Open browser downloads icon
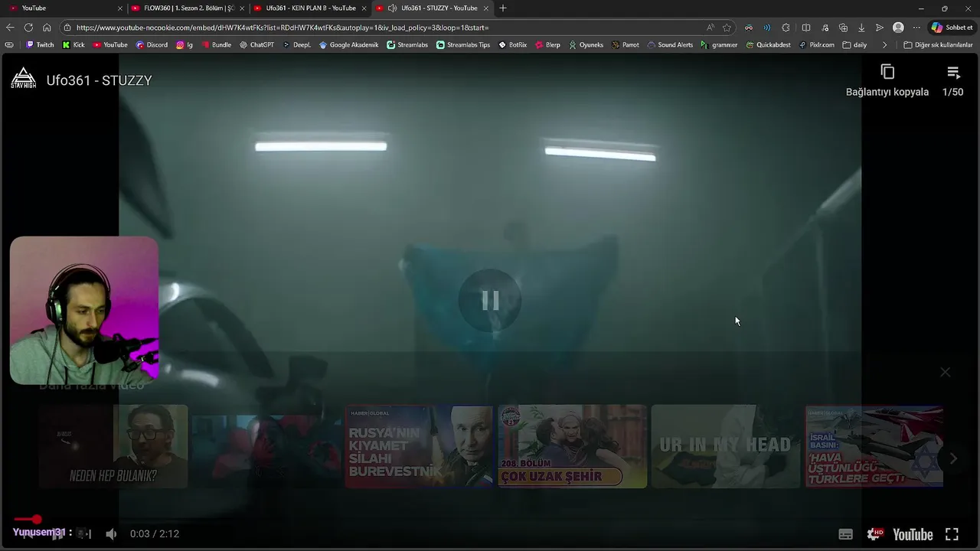This screenshot has height=551, width=980. click(861, 28)
